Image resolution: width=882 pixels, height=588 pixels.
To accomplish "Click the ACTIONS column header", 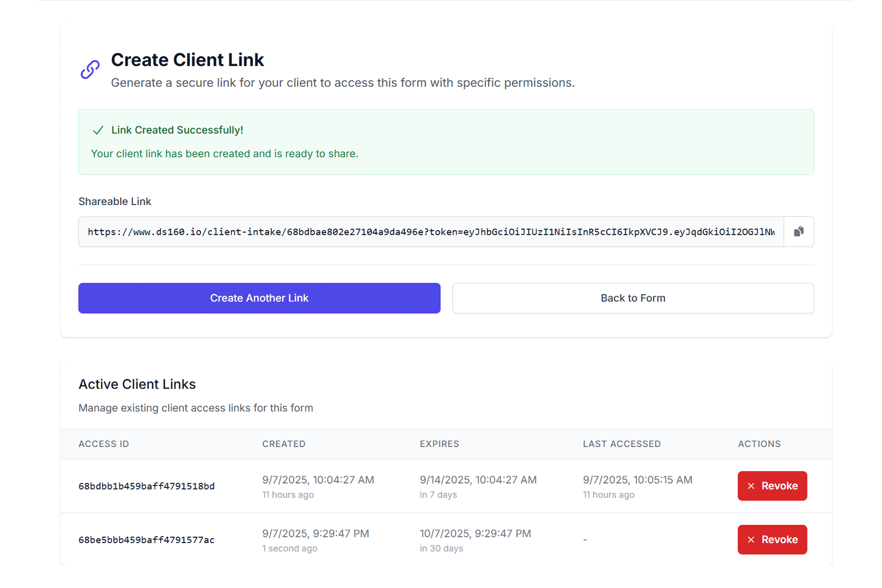I will [759, 444].
